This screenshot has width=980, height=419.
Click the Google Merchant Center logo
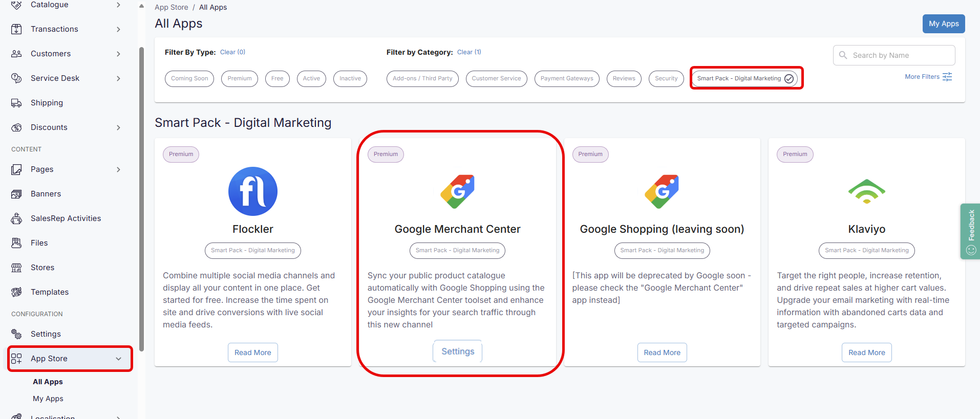click(x=457, y=191)
